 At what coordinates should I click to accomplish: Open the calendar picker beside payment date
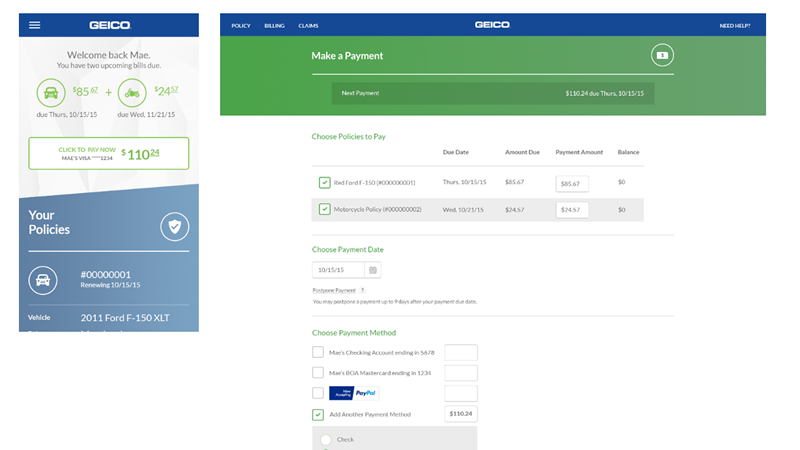click(372, 270)
